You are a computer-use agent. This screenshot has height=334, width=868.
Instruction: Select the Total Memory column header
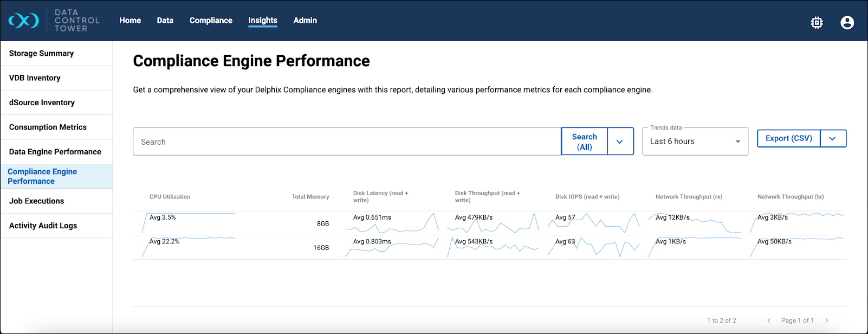[310, 197]
